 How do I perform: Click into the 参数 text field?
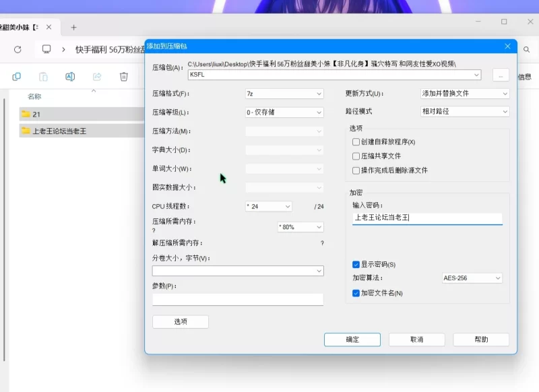(x=238, y=299)
